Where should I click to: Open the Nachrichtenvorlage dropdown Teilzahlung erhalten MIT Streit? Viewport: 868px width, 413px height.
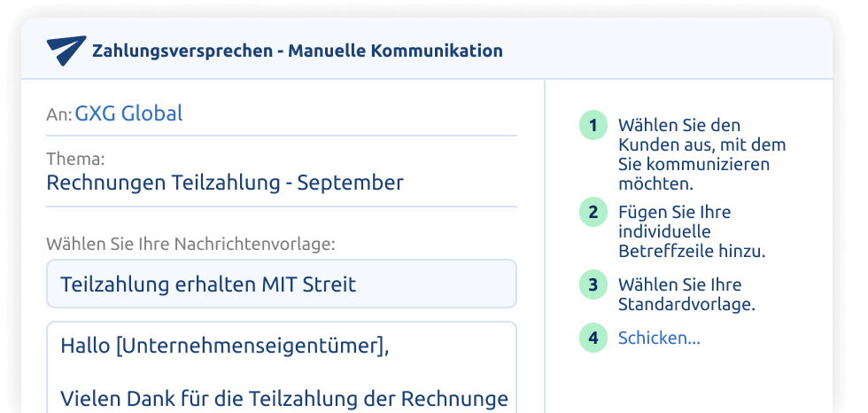pos(282,284)
